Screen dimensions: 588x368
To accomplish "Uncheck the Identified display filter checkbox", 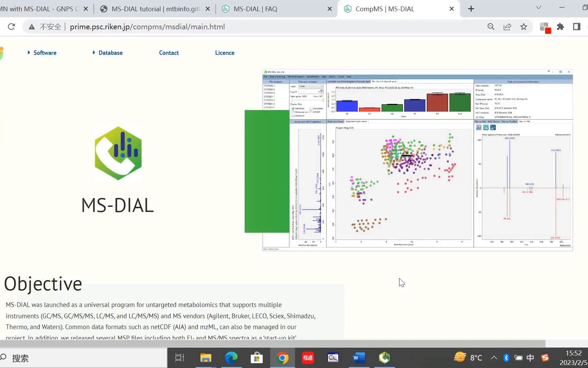I will (x=293, y=108).
